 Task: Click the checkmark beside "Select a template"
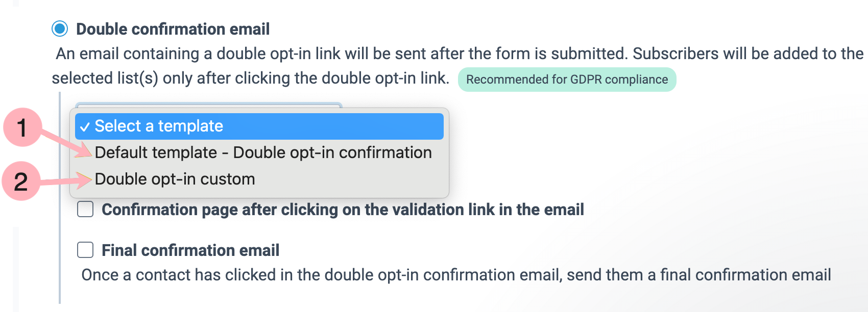tap(85, 127)
